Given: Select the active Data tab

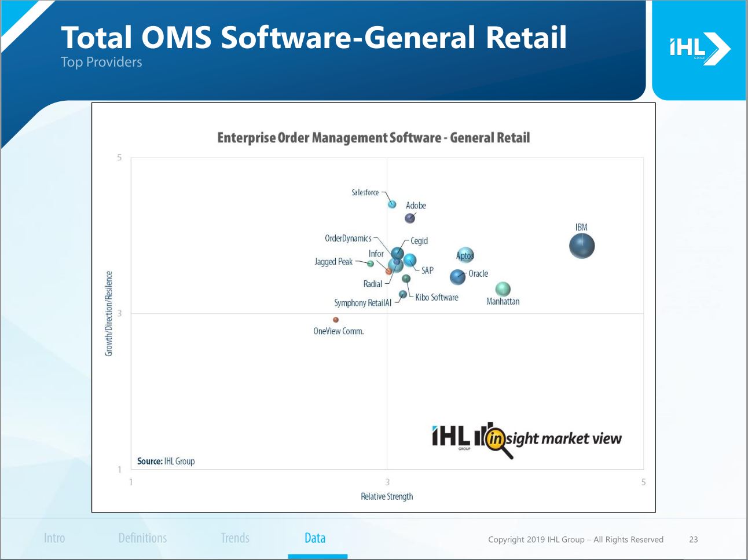Looking at the screenshot, I should tap(315, 538).
